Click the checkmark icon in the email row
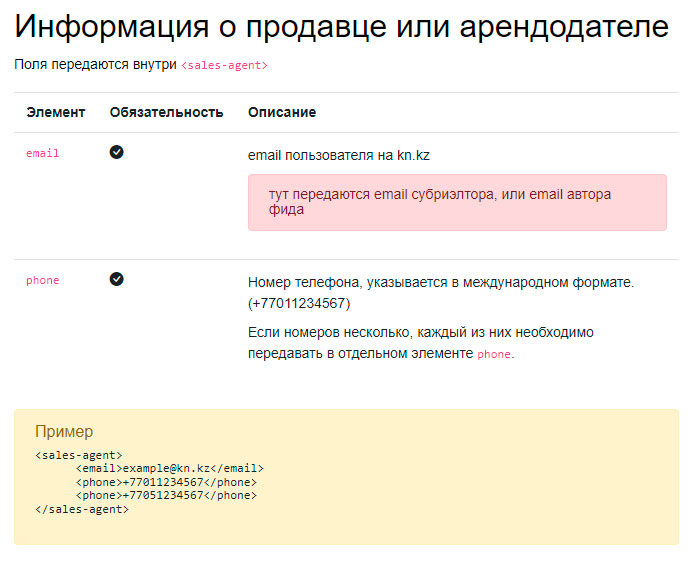691x566 pixels. click(117, 152)
